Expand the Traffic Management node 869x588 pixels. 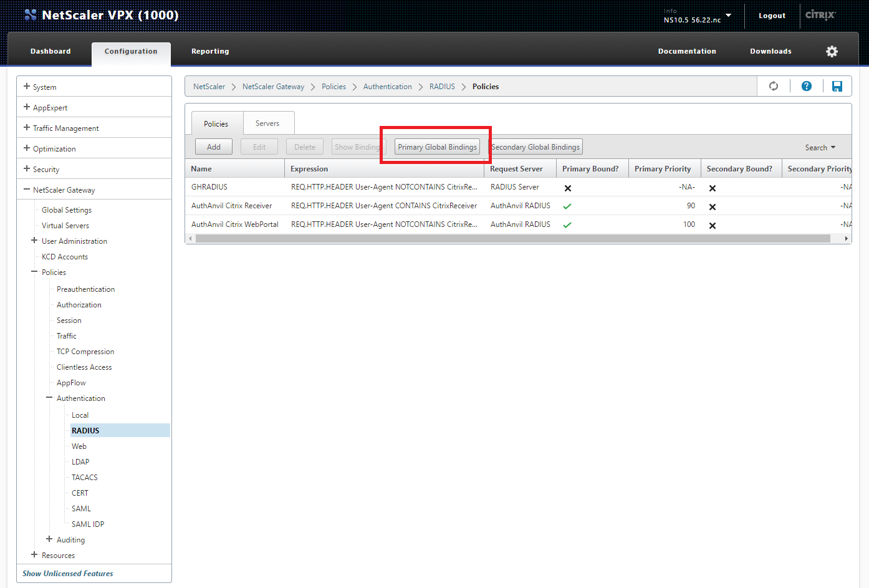tap(27, 128)
